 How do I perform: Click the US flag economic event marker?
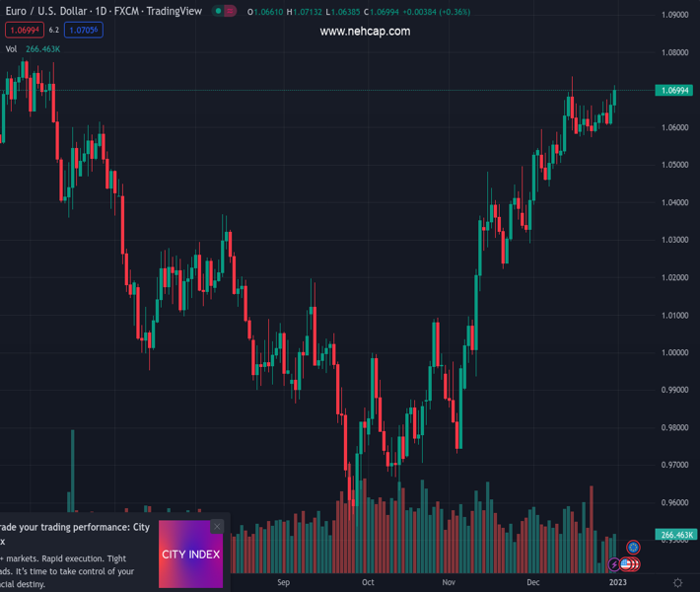[626, 564]
